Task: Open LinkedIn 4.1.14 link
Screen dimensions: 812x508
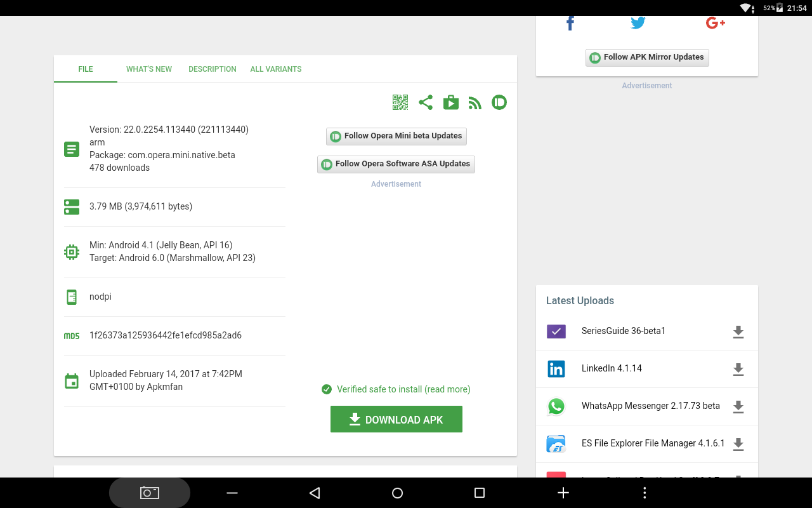Action: [612, 368]
